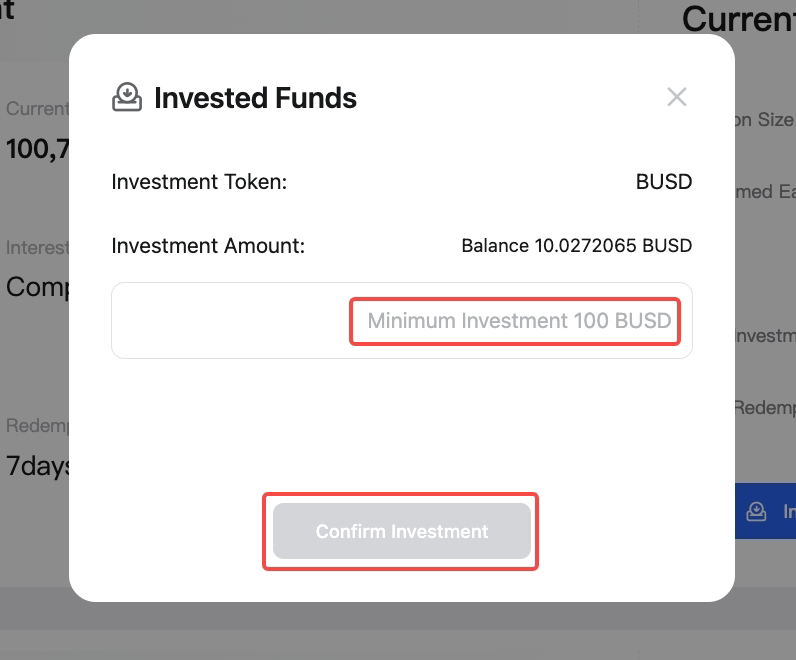Click the Comp value on left panel
This screenshot has height=660, width=796.
coord(36,287)
